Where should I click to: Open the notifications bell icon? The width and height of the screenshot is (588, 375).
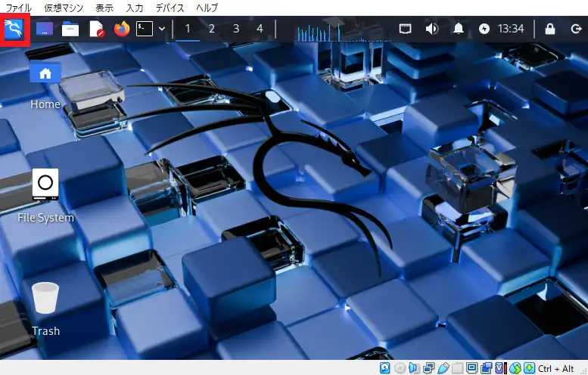click(459, 29)
